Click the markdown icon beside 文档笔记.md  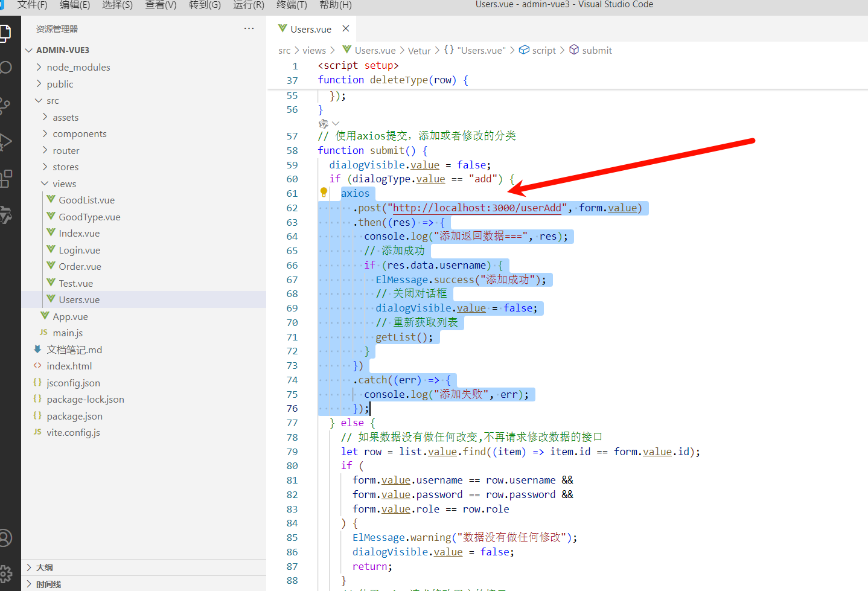37,349
